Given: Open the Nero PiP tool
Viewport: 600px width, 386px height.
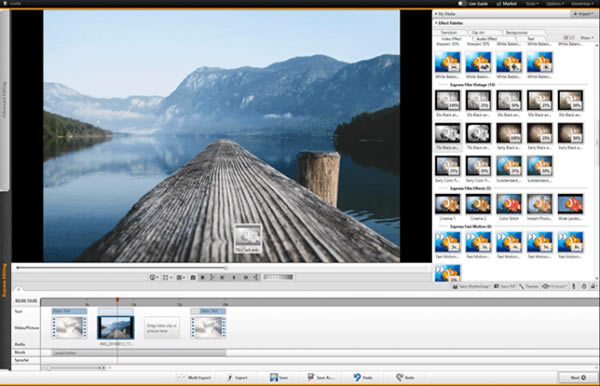Looking at the screenshot, I should (505, 286).
